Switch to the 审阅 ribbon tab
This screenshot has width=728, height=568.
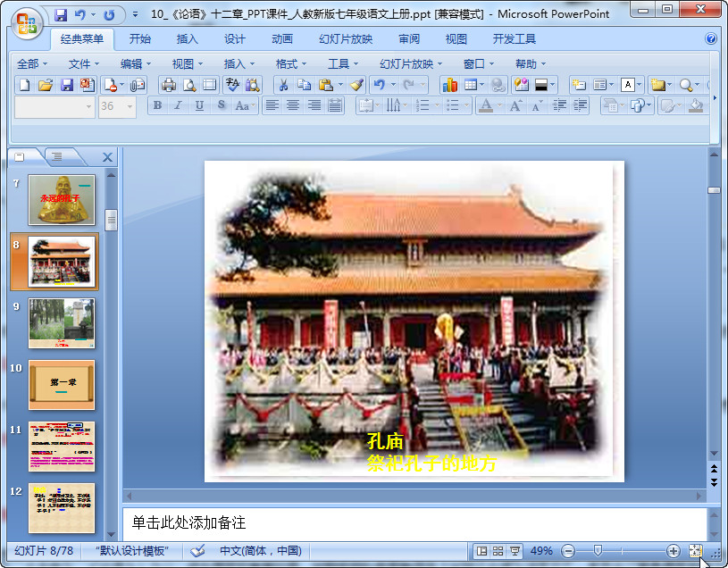409,39
